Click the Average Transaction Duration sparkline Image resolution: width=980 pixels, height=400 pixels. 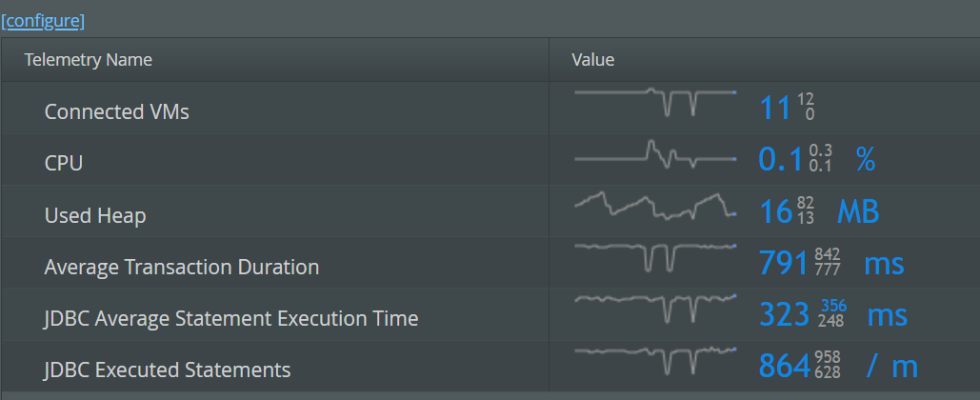tap(655, 256)
